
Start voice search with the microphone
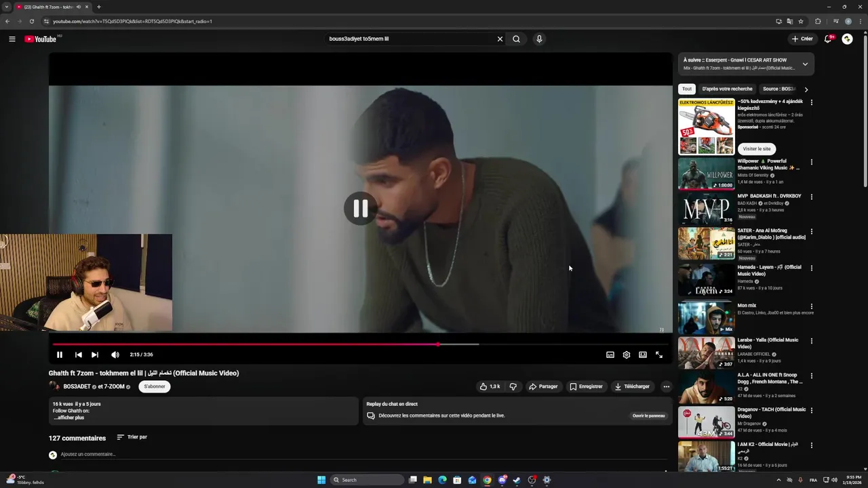point(539,39)
